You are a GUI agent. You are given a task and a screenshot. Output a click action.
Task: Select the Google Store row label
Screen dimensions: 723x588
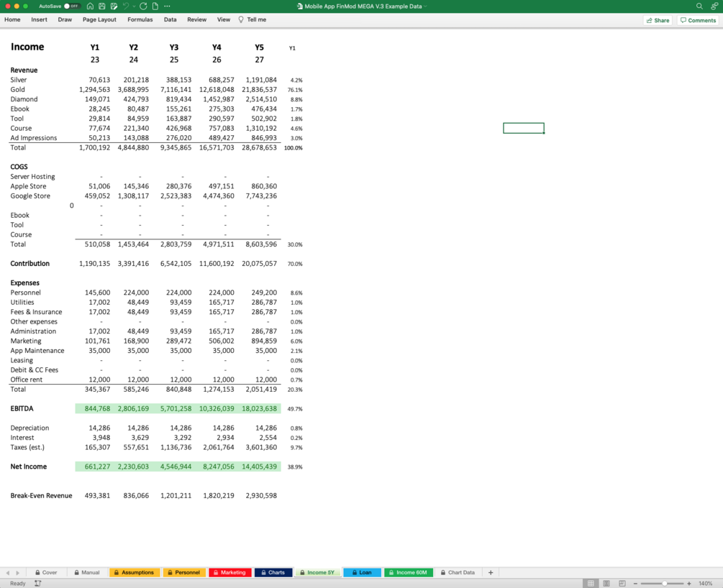click(x=30, y=196)
